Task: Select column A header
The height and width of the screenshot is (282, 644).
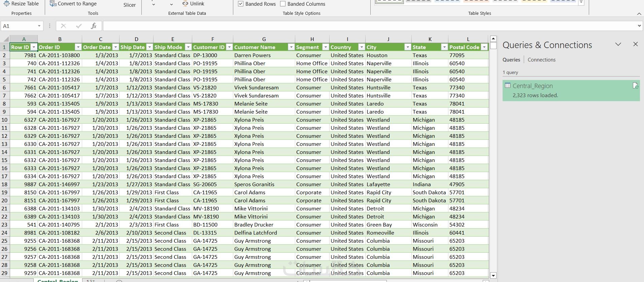Action: pyautogui.click(x=24, y=39)
